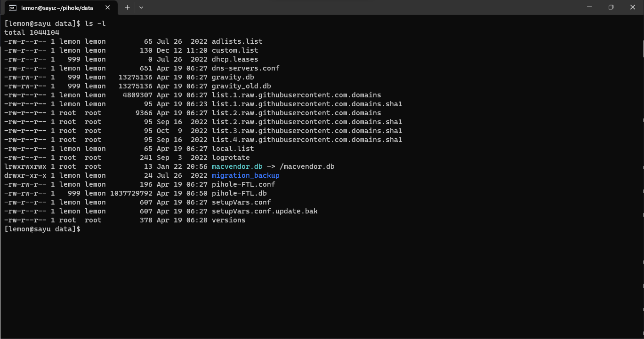Open a new tab with plus button
Image resolution: width=644 pixels, height=339 pixels.
[127, 8]
